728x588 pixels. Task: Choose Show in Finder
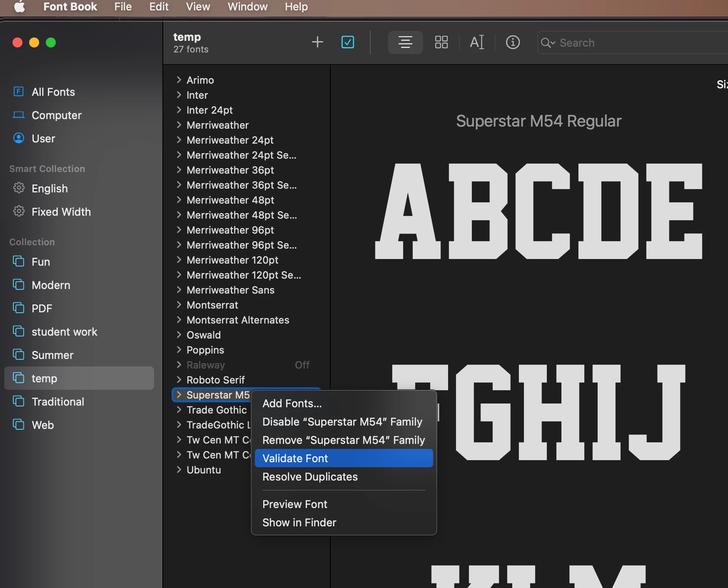344,523
